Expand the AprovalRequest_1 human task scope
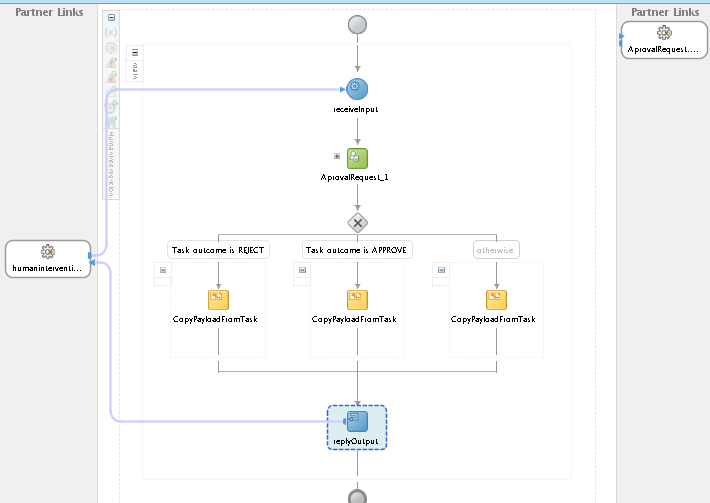This screenshot has height=503, width=710. click(x=337, y=156)
